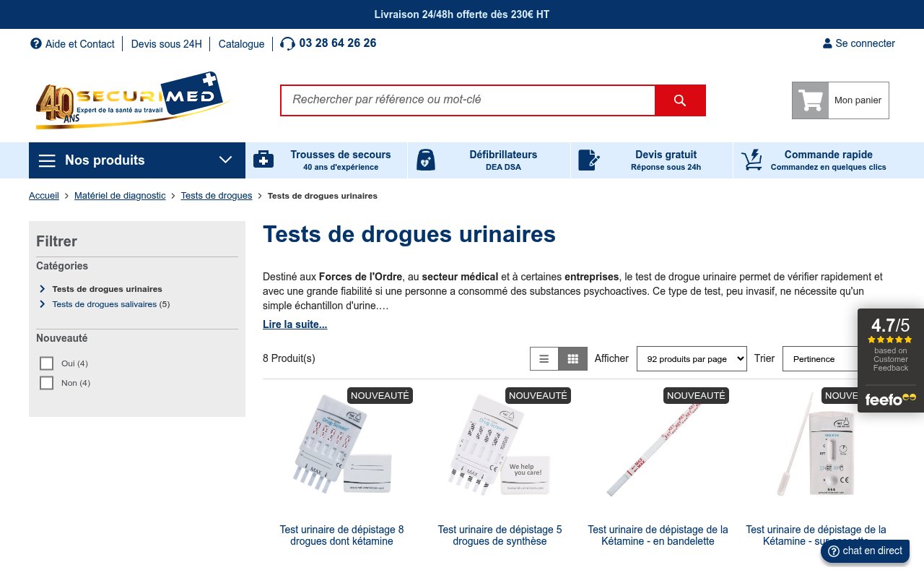This screenshot has width=924, height=578.
Task: Select Tests de drogues urinaires category
Action: [108, 289]
